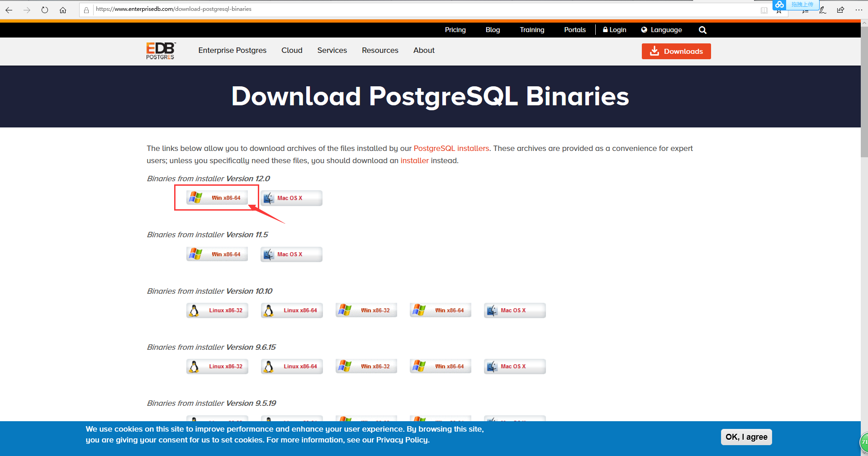Viewport: 868px width, 456px height.
Task: Click the site search magnifier icon
Action: [702, 30]
